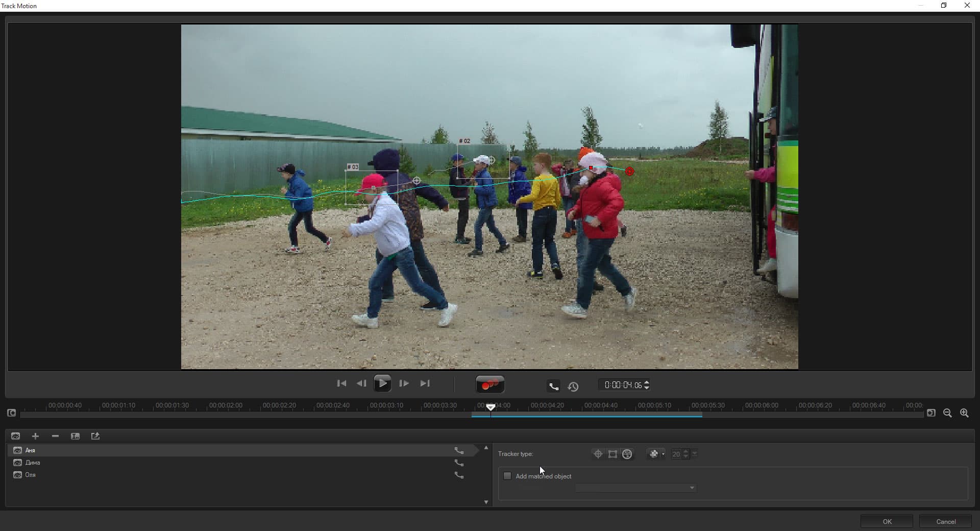Image resolution: width=980 pixels, height=531 pixels.
Task: Select the area tracker type icon
Action: (612, 454)
